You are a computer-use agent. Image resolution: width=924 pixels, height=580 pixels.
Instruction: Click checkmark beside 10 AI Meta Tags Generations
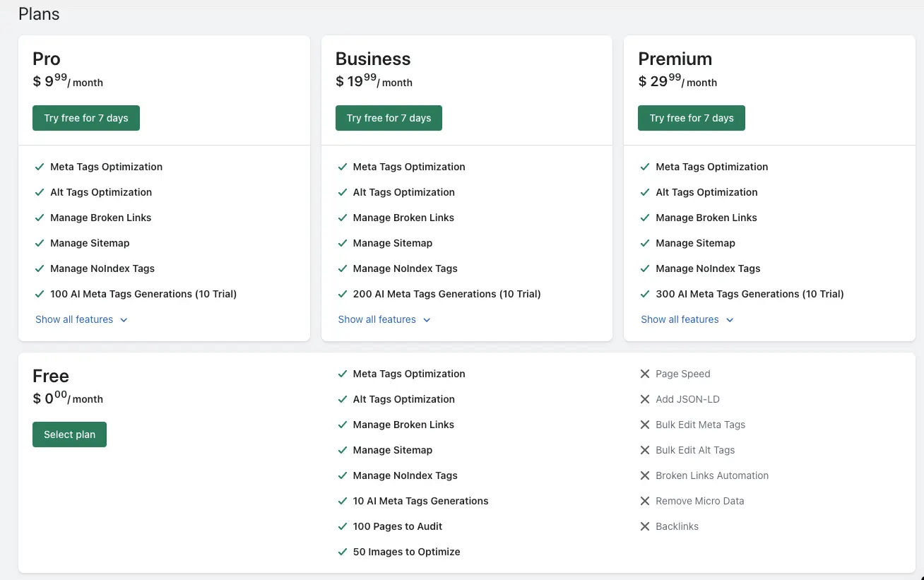pyautogui.click(x=343, y=501)
